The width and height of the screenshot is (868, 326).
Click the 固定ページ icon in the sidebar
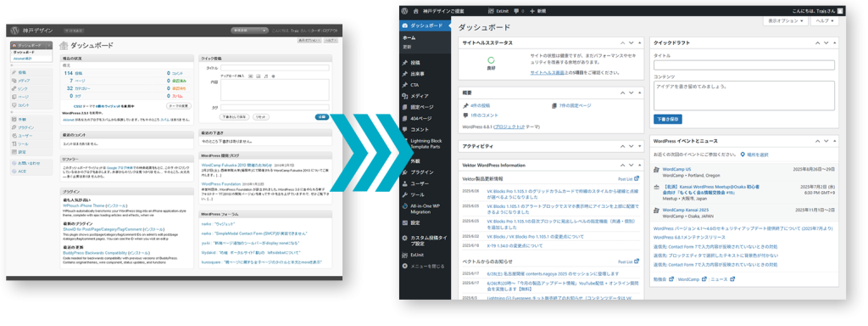(x=405, y=106)
